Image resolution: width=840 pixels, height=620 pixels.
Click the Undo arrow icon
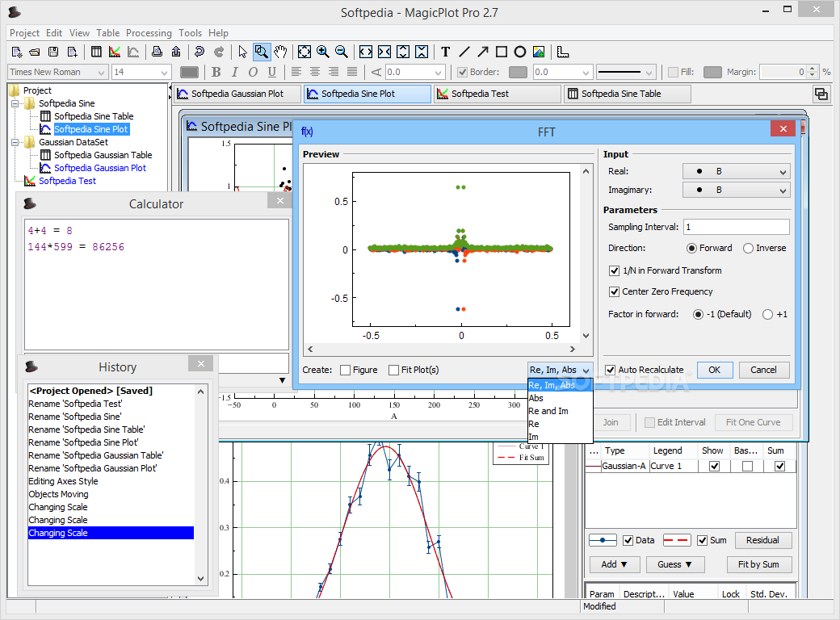(x=199, y=52)
